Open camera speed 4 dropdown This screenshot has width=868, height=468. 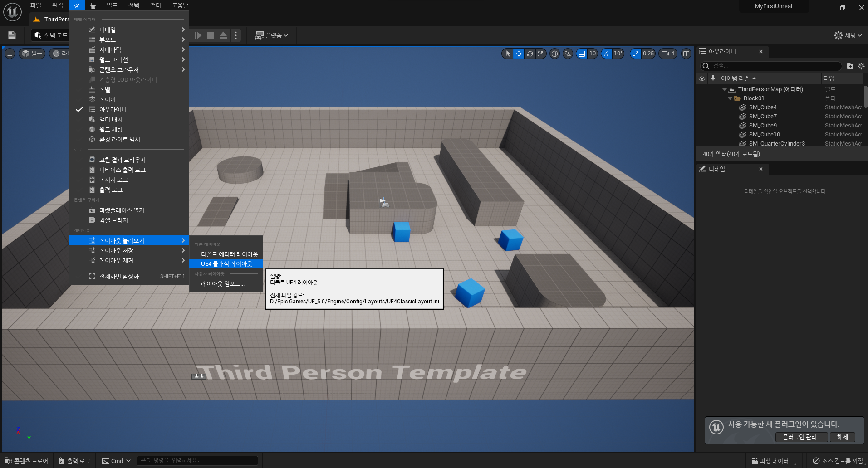[x=668, y=54]
